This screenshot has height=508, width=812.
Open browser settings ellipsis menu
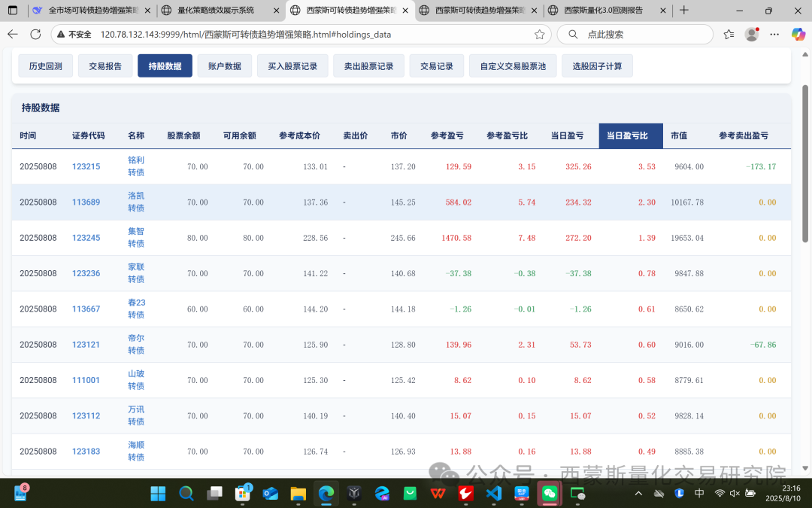coord(774,34)
